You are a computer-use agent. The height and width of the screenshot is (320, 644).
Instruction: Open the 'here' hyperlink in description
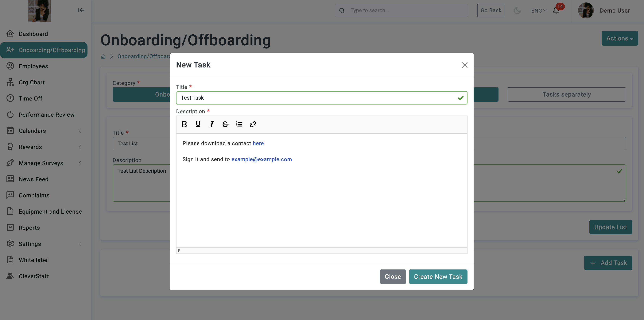(x=258, y=143)
